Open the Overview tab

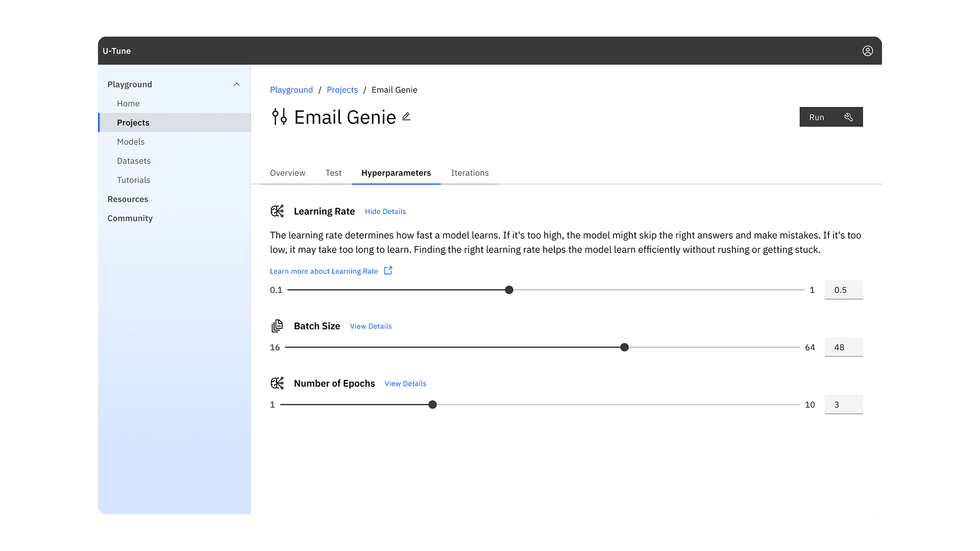(287, 173)
